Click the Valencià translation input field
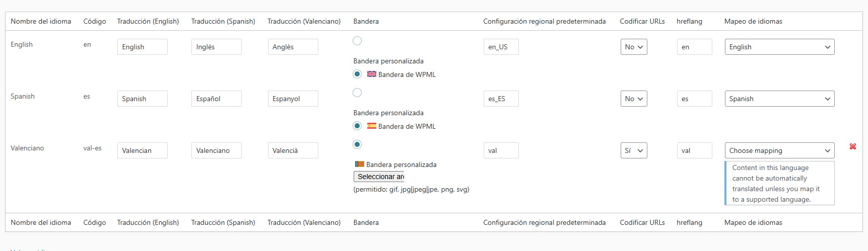This screenshot has height=251, width=868. pos(293,150)
